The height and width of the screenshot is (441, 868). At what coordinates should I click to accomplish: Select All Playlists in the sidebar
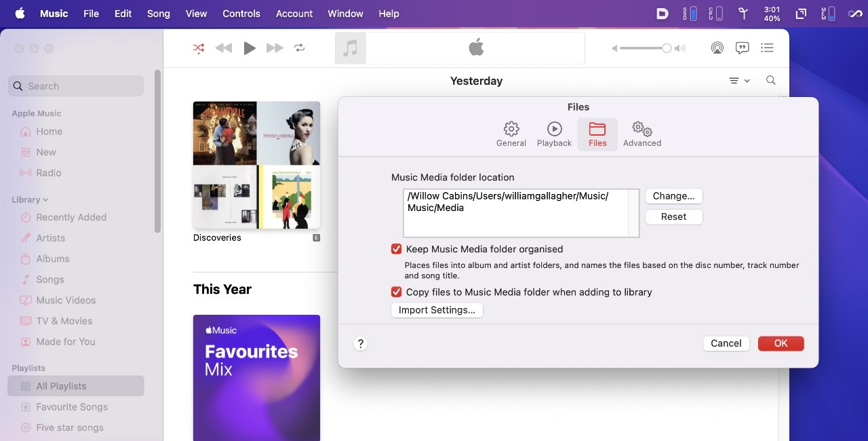(76, 386)
